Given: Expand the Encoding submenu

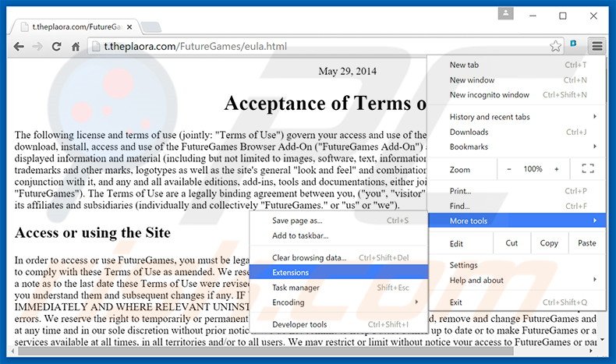Looking at the screenshot, I should (x=338, y=302).
